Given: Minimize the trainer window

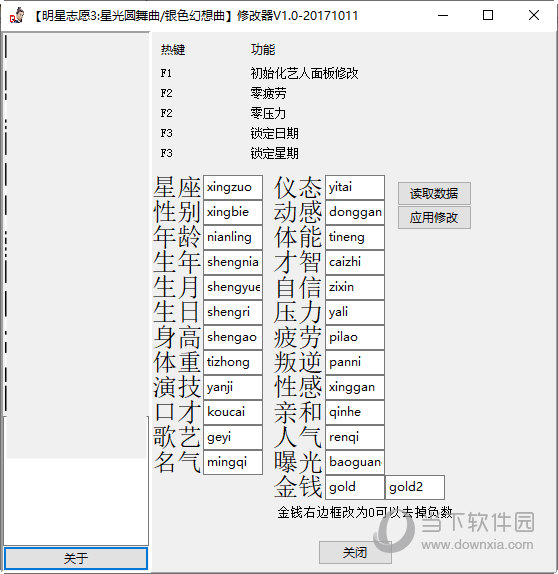Looking at the screenshot, I should (x=443, y=15).
